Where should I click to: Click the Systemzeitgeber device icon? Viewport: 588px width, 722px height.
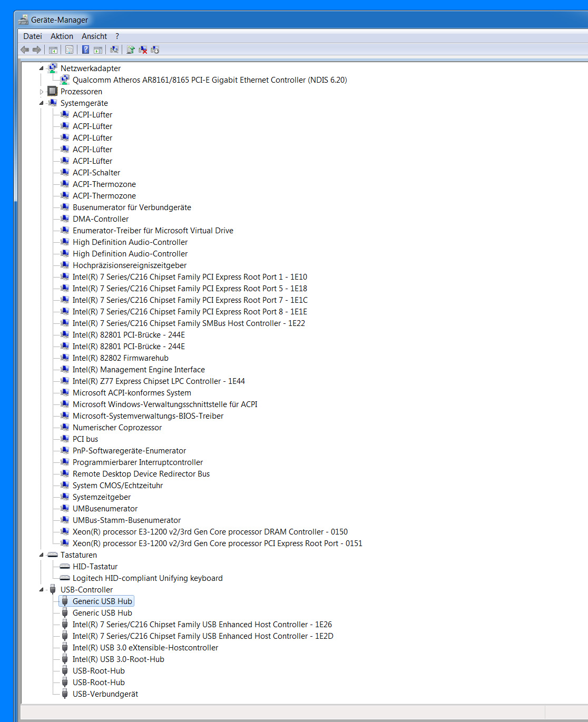pos(64,497)
